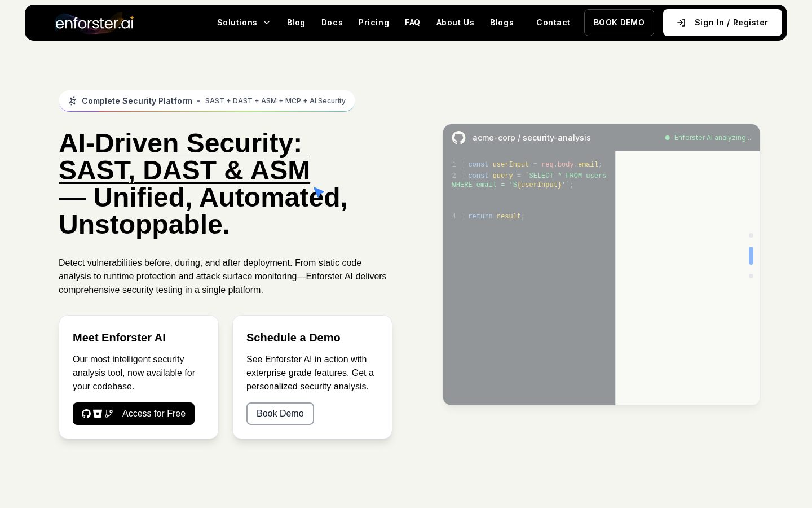Click the git branch icon in Access for Free
This screenshot has height=508, width=812.
point(109,414)
